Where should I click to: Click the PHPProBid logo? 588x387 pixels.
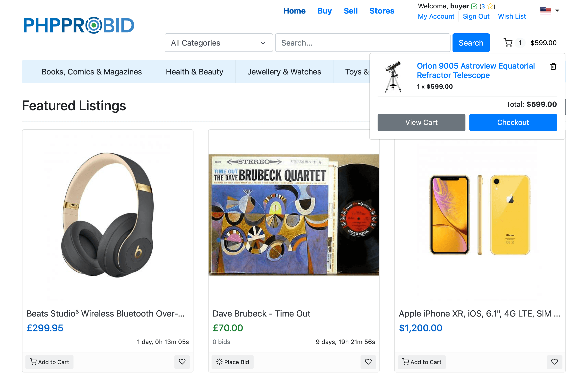pos(79,25)
